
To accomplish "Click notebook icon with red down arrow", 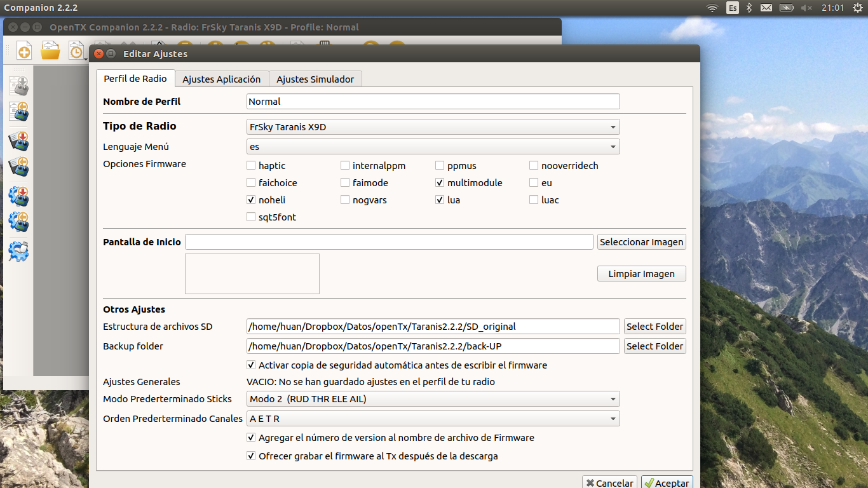I will click(x=18, y=141).
